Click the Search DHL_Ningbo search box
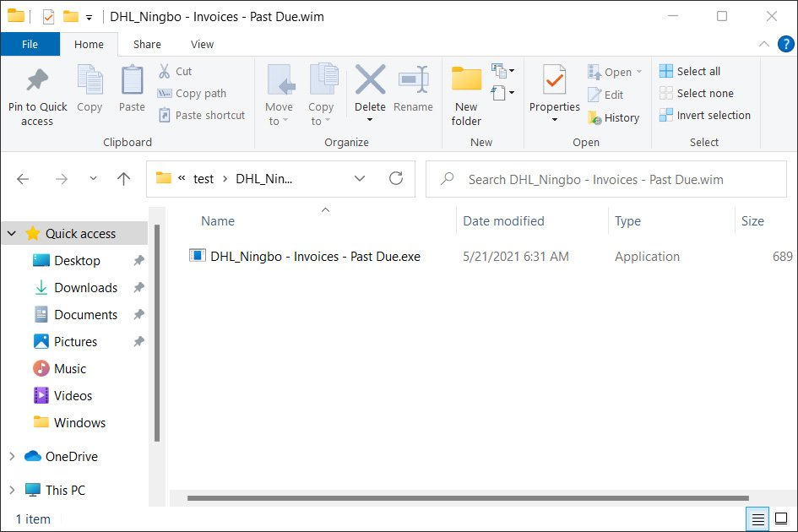Viewport: 798px width, 532px height. click(x=606, y=179)
